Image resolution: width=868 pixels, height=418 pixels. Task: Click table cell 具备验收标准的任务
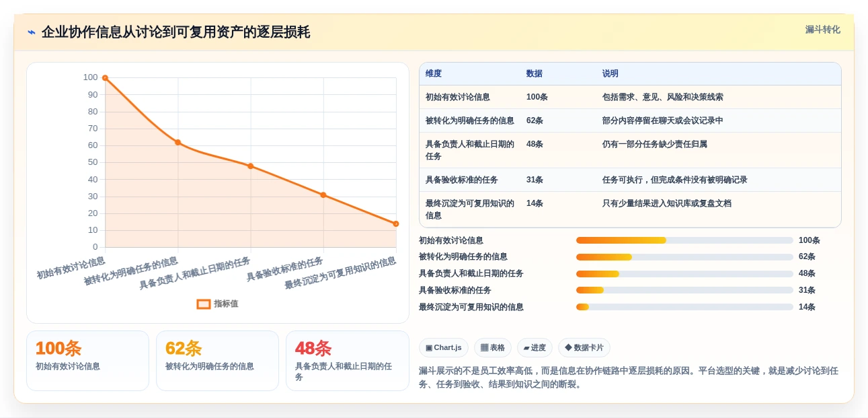point(462,180)
